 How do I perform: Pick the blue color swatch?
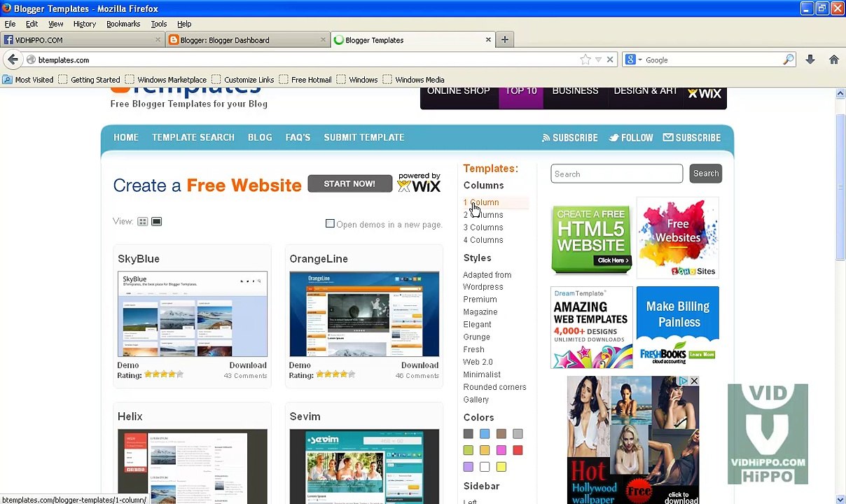pos(485,434)
